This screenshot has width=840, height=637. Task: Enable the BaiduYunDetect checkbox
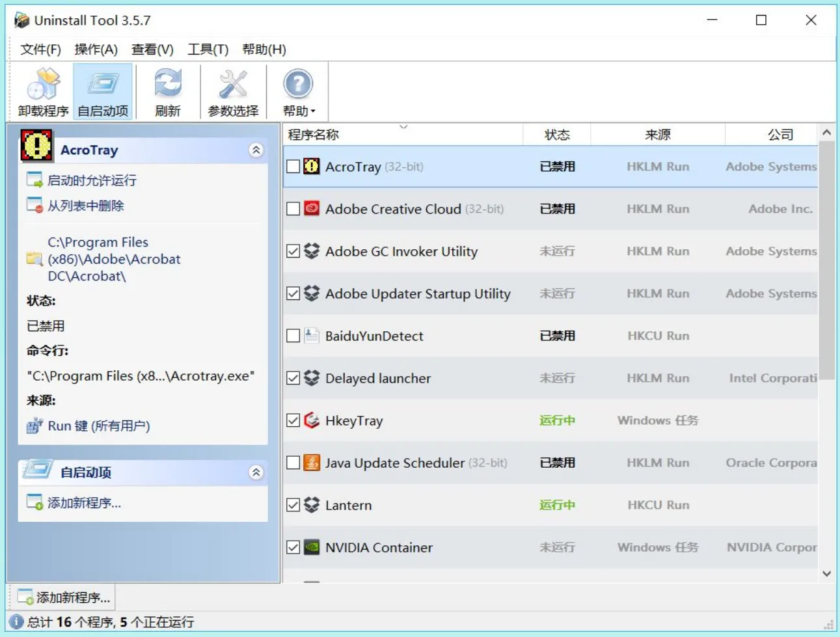coord(293,336)
